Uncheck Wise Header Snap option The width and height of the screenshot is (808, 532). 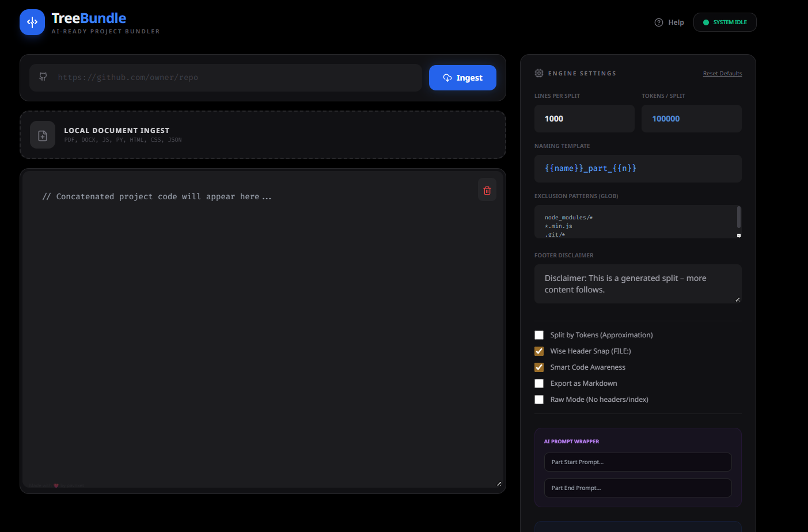tap(539, 351)
